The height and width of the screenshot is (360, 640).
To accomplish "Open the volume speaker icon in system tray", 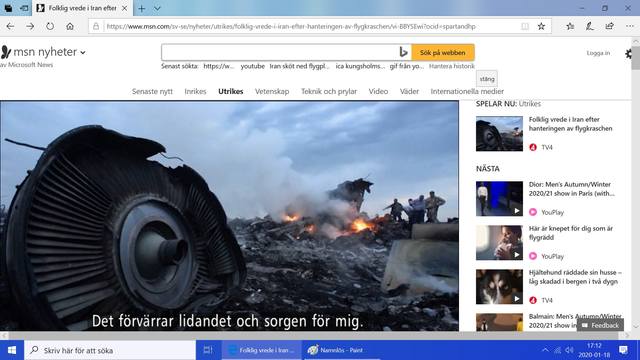I will point(569,350).
